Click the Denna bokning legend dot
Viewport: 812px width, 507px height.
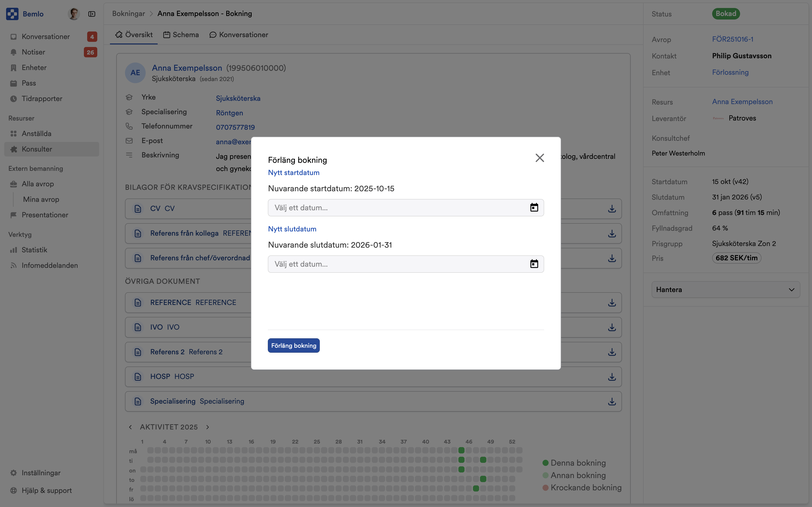(546, 463)
